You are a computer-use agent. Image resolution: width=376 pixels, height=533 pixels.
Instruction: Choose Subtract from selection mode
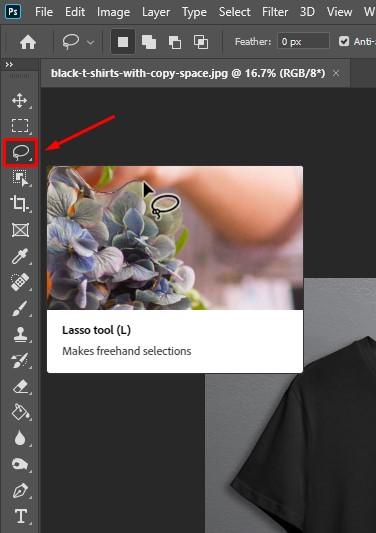[x=175, y=42]
